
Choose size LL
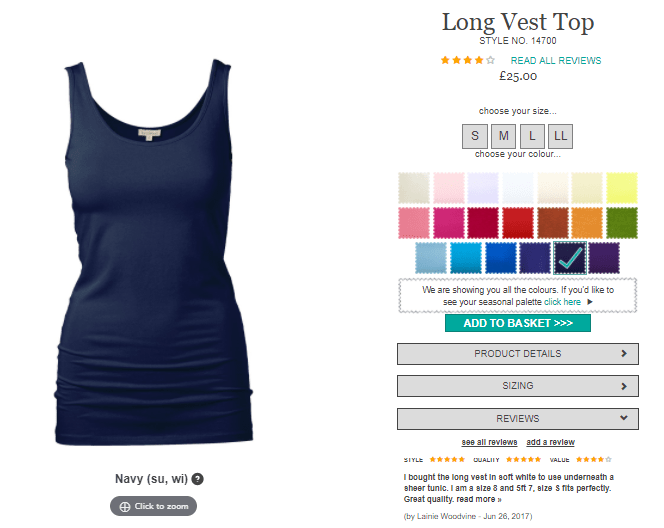pos(560,136)
